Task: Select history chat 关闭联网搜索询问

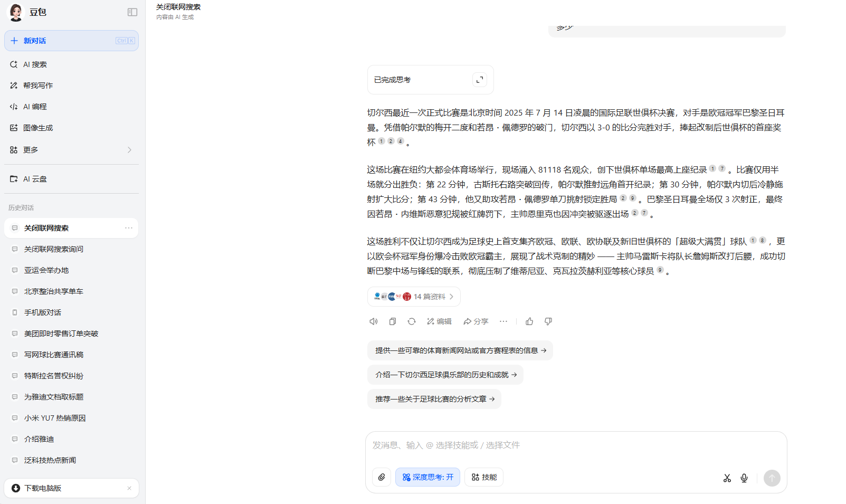Action: tap(71, 249)
